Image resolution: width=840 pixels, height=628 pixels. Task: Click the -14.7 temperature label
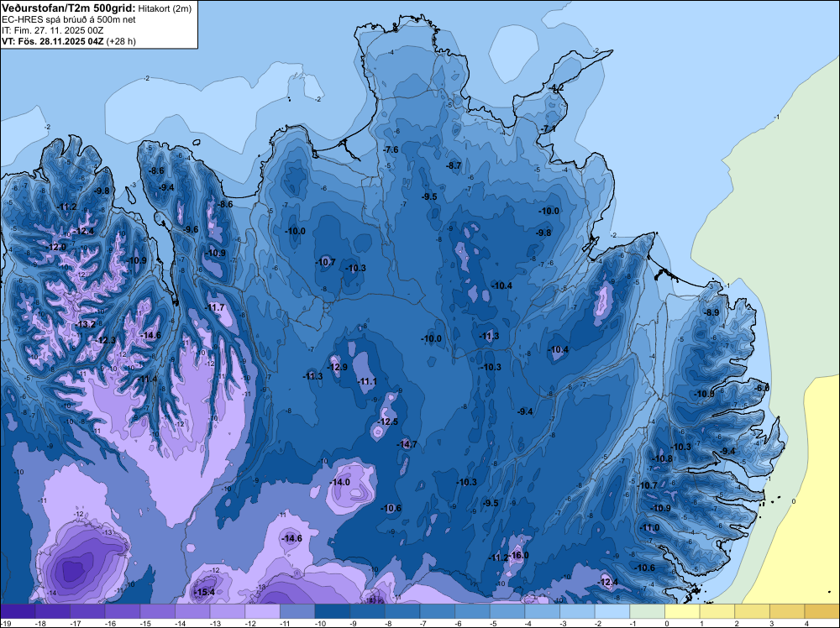(x=407, y=444)
